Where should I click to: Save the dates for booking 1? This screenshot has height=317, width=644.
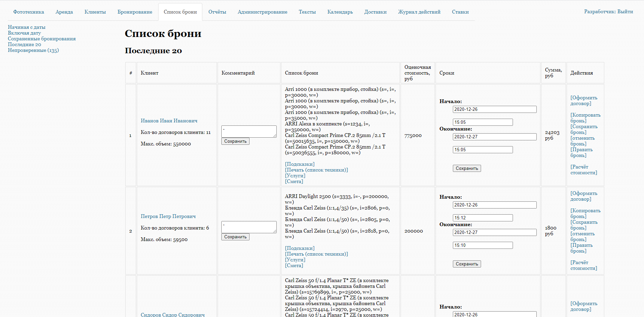[467, 169]
